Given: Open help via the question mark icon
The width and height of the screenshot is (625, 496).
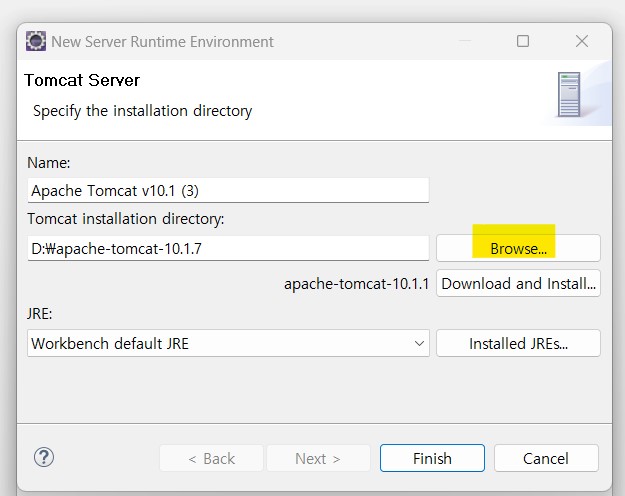Looking at the screenshot, I should [x=44, y=457].
